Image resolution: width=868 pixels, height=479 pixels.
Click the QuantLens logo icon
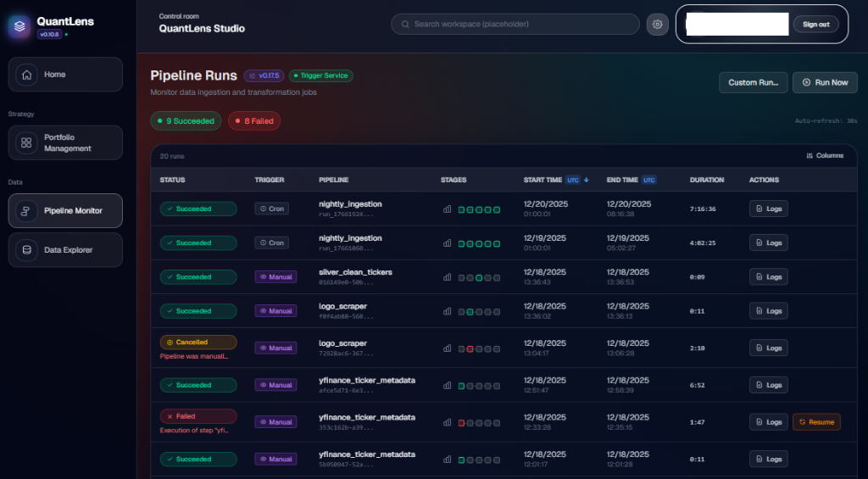[19, 26]
